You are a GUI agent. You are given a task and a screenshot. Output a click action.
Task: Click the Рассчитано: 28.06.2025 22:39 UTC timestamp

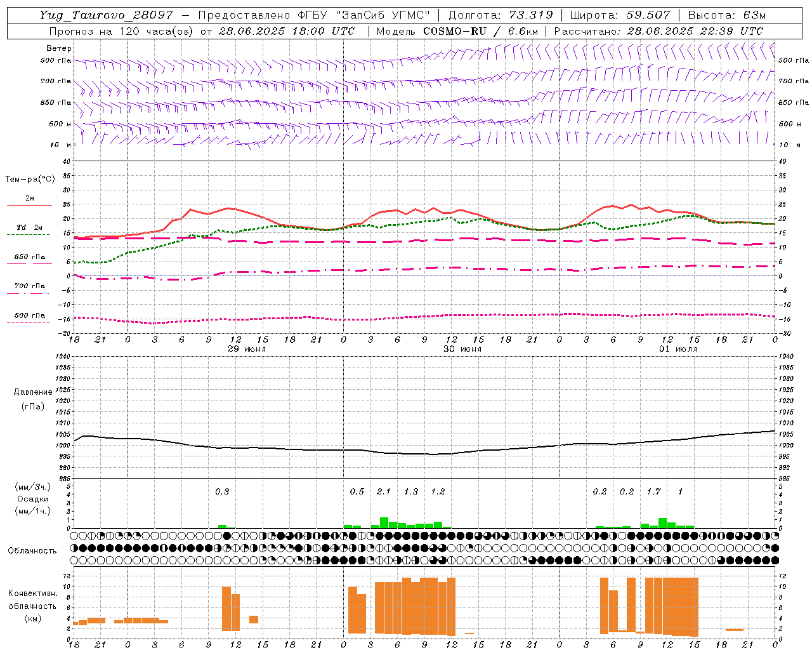[658, 31]
